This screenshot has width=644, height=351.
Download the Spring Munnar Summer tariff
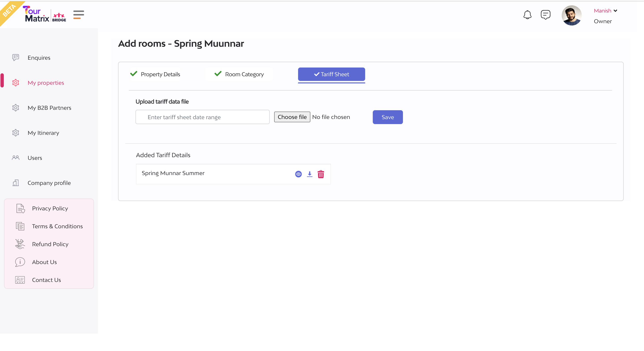click(309, 174)
